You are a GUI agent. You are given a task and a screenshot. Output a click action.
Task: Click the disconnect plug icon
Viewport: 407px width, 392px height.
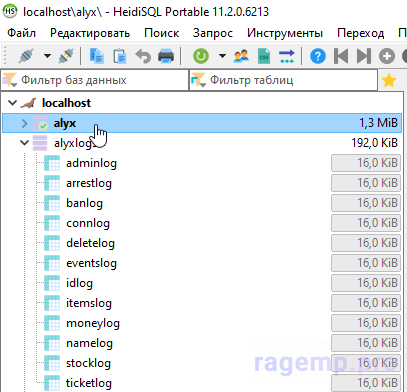[66, 56]
